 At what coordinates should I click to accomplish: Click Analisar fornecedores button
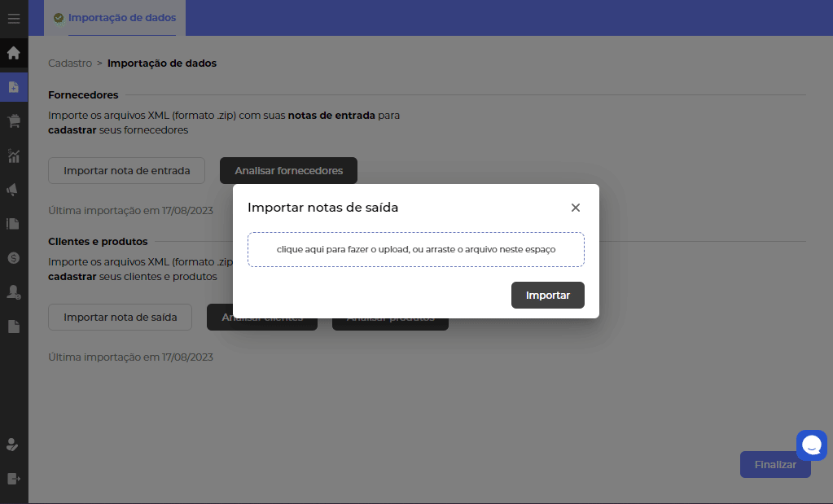click(288, 171)
